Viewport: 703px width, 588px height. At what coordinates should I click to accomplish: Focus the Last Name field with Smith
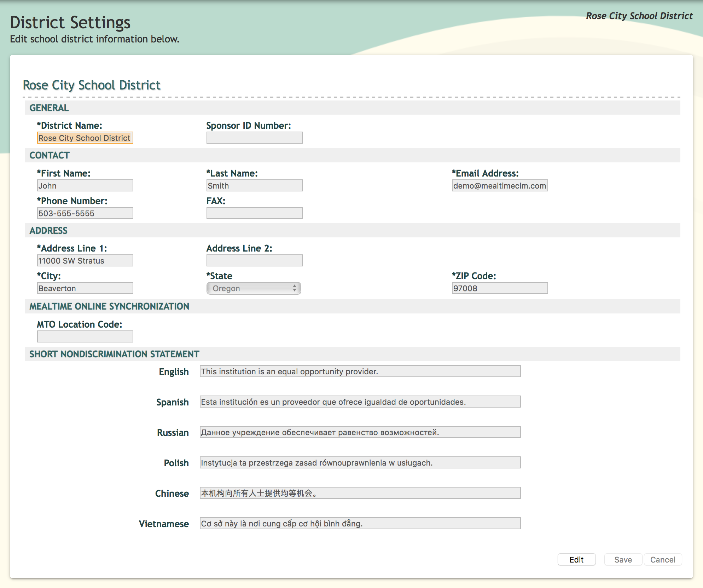coord(254,185)
